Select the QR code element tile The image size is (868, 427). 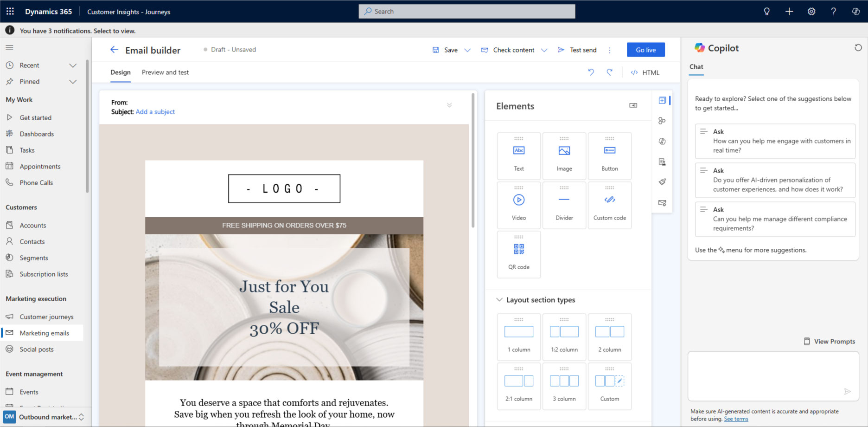point(519,254)
